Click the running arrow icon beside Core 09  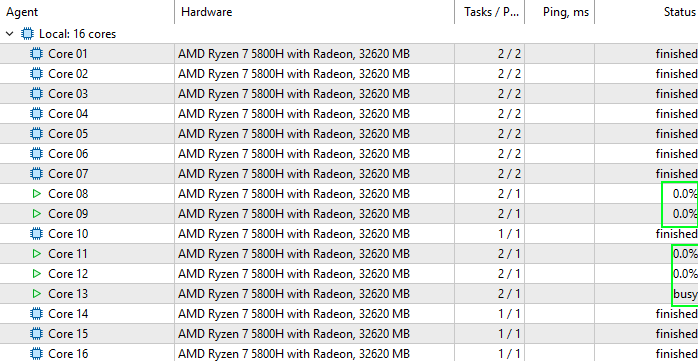coord(37,214)
